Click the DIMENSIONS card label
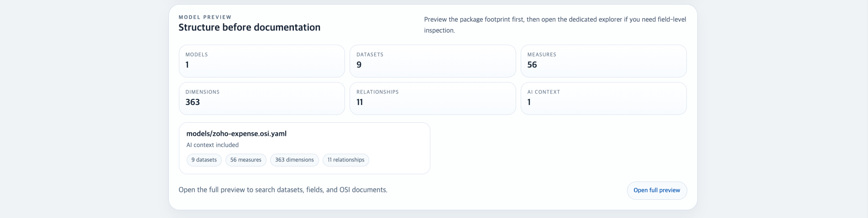 [x=202, y=92]
